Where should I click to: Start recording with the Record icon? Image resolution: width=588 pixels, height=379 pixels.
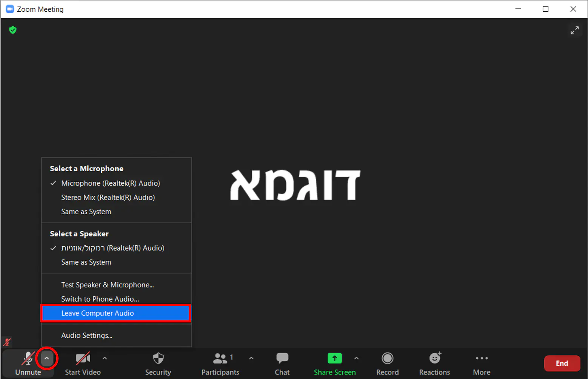[x=387, y=359]
